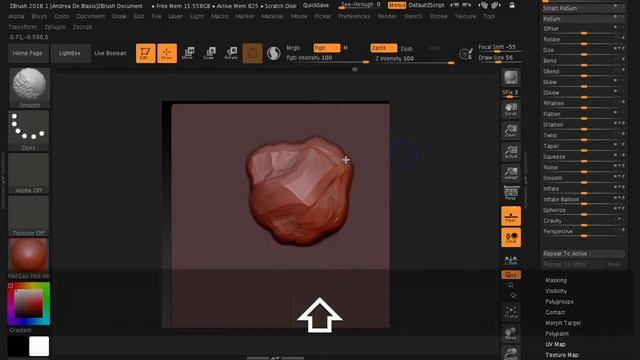
Task: Toggle L.Sym local symmetry
Action: pos(511,260)
